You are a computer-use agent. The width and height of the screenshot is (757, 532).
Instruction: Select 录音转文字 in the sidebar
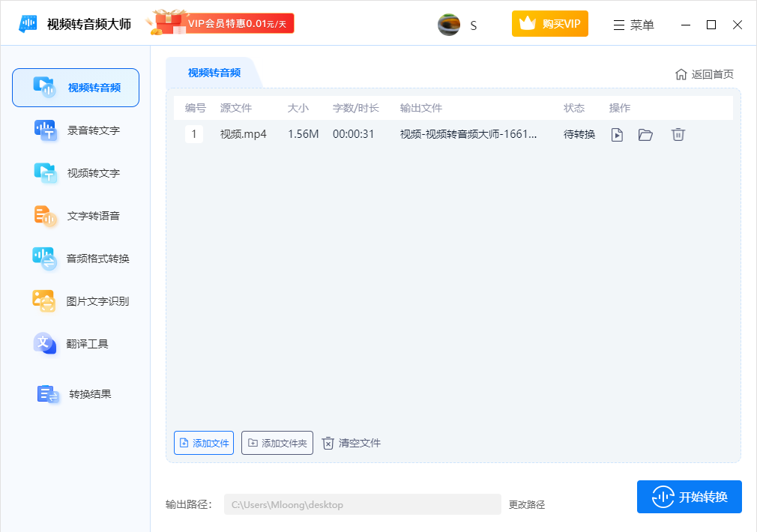point(76,130)
